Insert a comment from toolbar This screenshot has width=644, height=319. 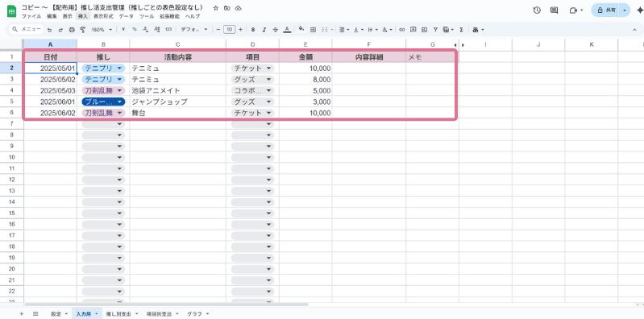click(x=413, y=30)
